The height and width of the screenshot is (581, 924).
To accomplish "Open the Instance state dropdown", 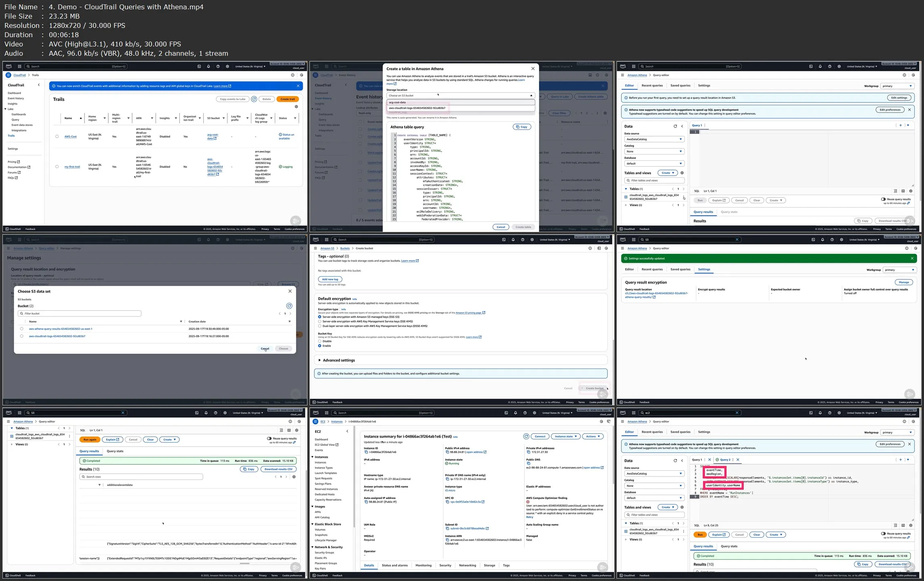I will tap(566, 436).
